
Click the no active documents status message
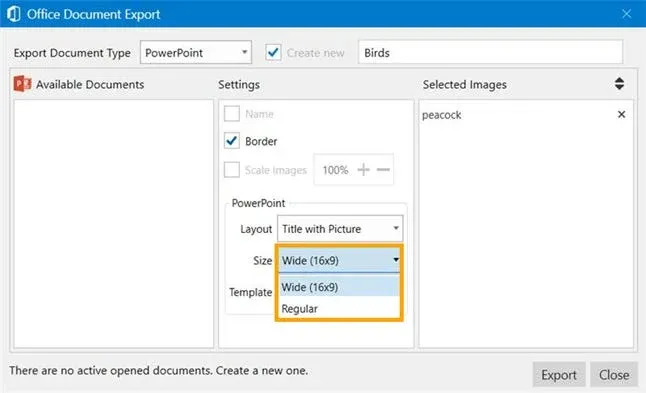pyautogui.click(x=159, y=370)
